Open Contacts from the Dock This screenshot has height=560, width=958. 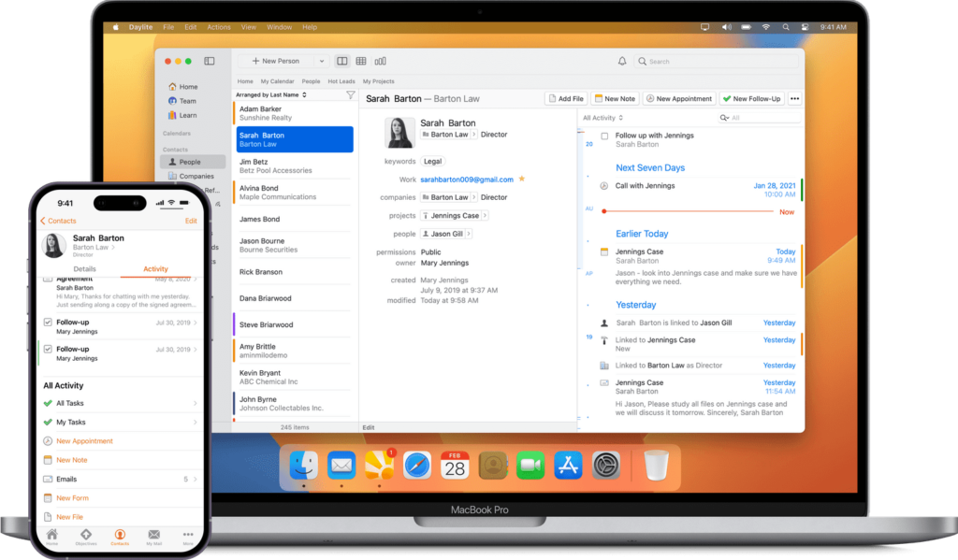(493, 466)
